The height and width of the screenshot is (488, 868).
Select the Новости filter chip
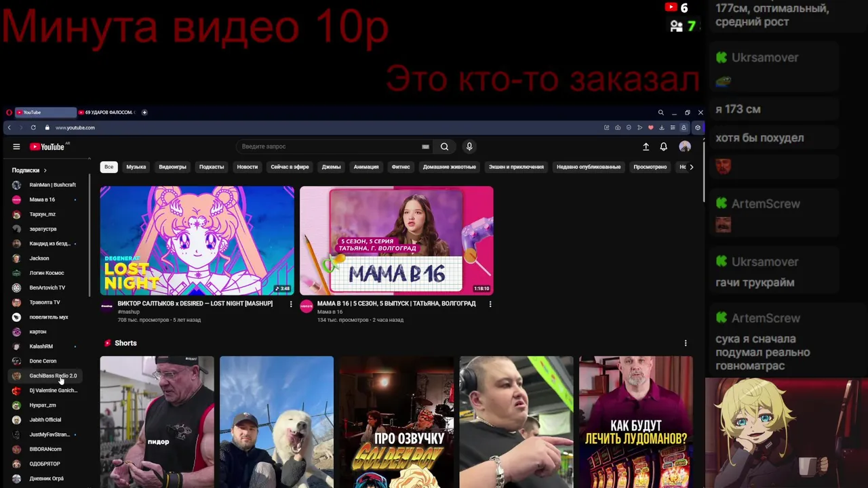(247, 167)
